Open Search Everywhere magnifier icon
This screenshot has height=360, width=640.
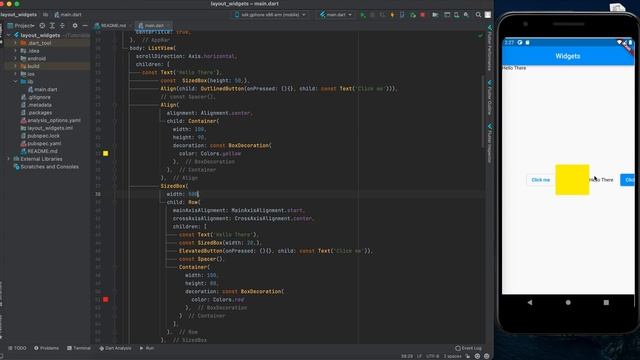click(478, 15)
